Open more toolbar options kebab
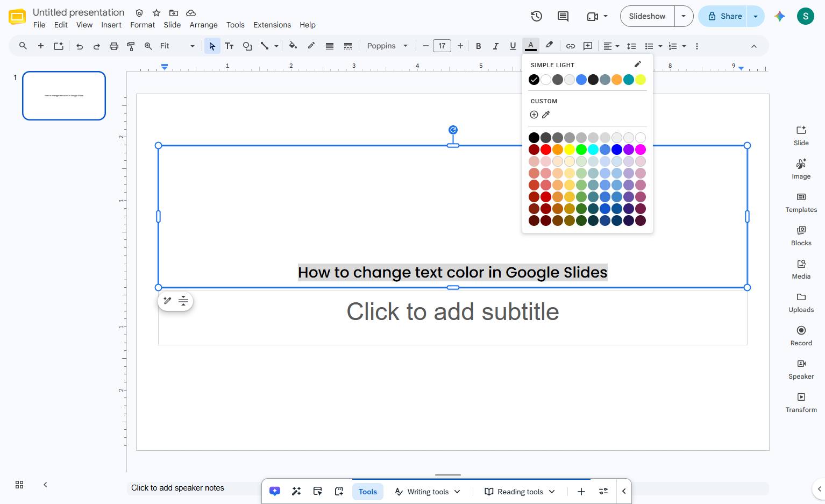This screenshot has height=504, width=825. (697, 46)
